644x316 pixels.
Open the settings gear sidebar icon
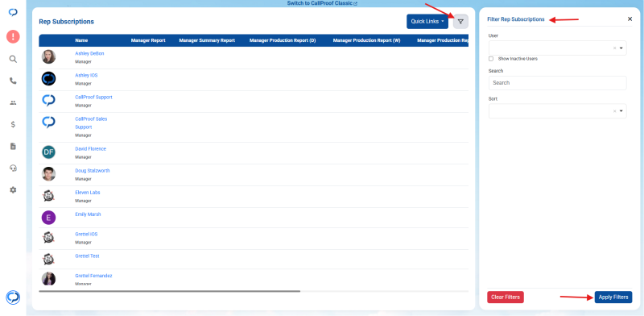[x=13, y=189]
